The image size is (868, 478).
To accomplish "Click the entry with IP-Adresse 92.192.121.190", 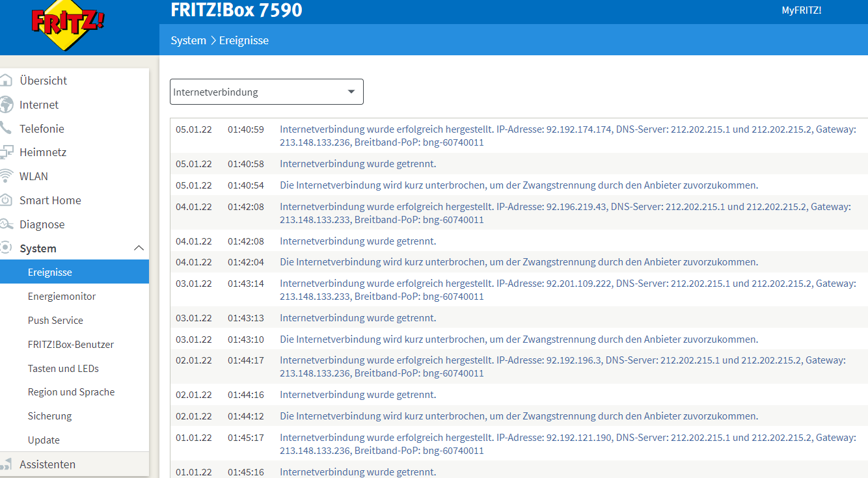I will click(x=519, y=444).
